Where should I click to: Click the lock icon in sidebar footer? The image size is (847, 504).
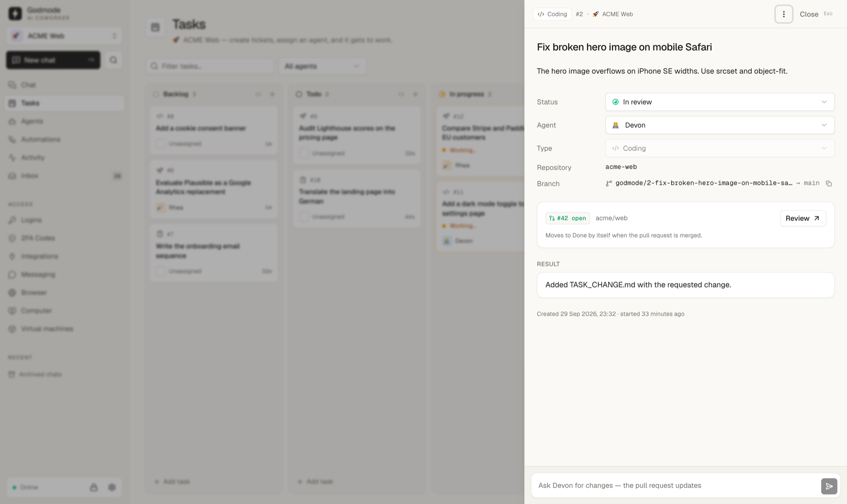[94, 487]
